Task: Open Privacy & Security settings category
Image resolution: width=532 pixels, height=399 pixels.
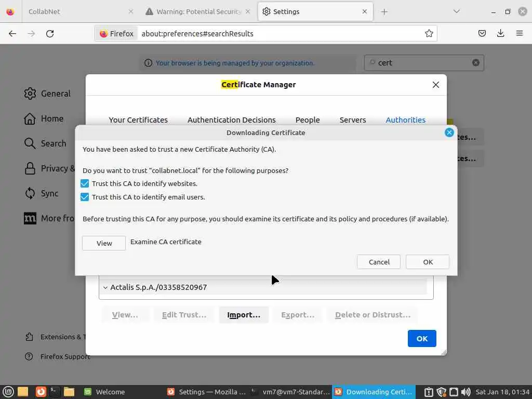Action: tap(49, 169)
